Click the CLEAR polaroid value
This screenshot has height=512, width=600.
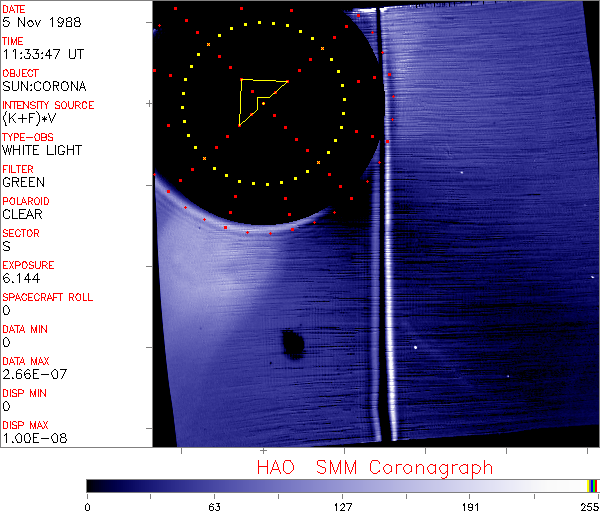tap(22, 214)
